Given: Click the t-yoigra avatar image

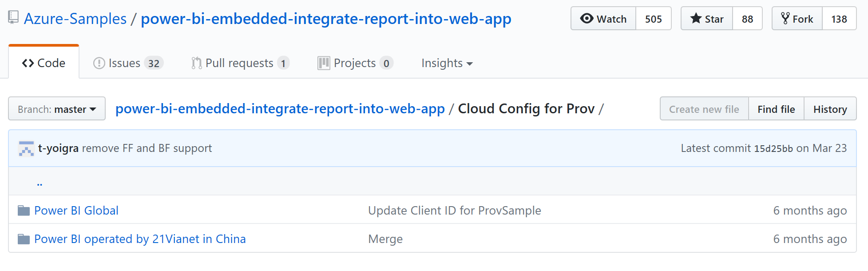Looking at the screenshot, I should [26, 148].
